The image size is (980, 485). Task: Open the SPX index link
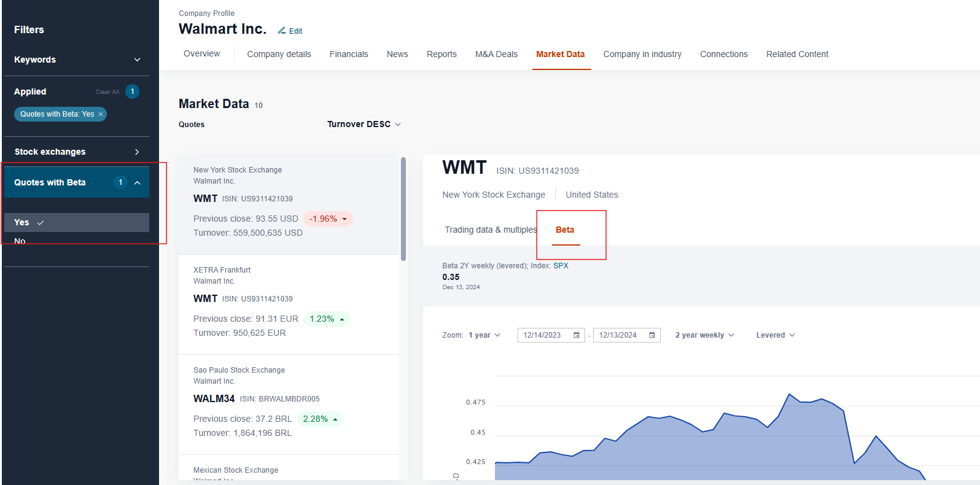pyautogui.click(x=561, y=266)
